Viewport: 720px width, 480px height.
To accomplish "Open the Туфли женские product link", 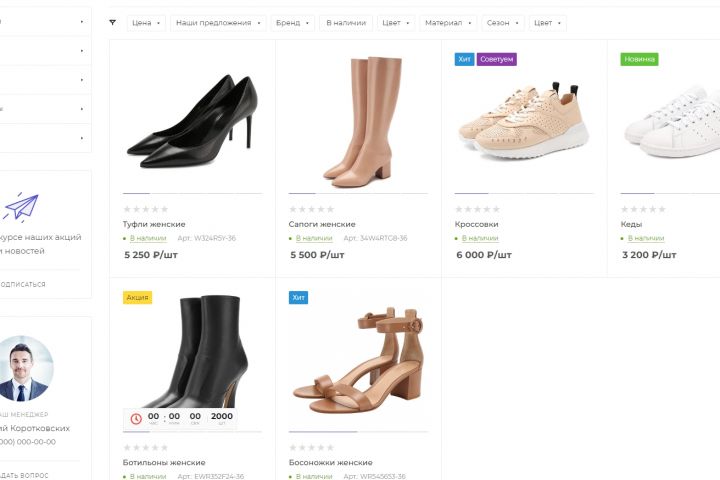I will [x=154, y=224].
